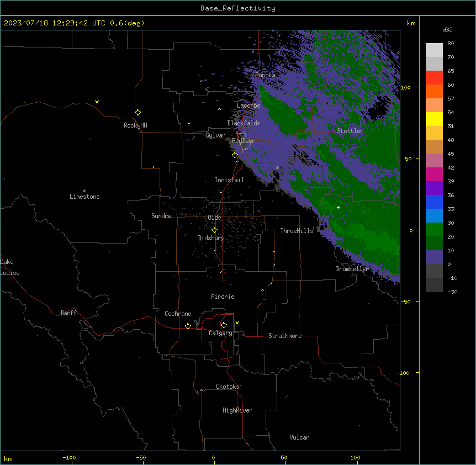The image size is (476, 465).
Task: Click the Sundre city label
Action: click(x=161, y=216)
